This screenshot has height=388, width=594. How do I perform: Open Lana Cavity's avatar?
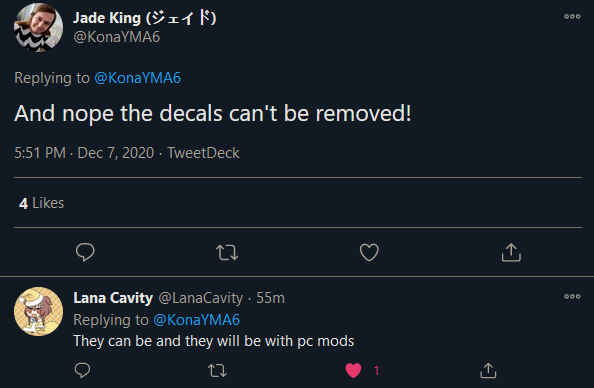38,311
